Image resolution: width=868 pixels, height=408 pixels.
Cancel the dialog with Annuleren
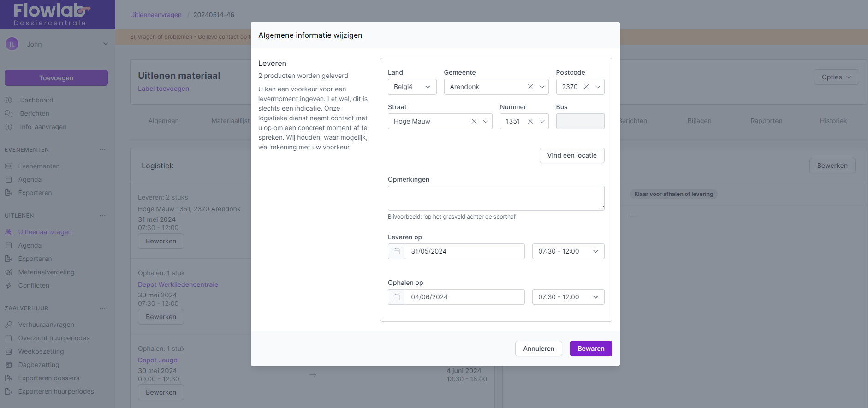(538, 349)
